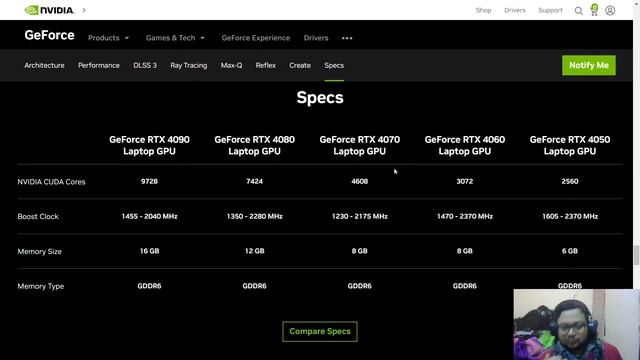Viewport: 640px width, 360px height.
Task: Click the 6 GB memory size value
Action: click(570, 251)
